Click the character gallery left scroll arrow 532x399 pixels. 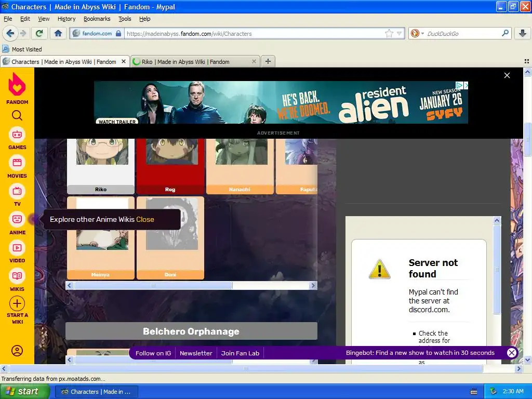(70, 285)
